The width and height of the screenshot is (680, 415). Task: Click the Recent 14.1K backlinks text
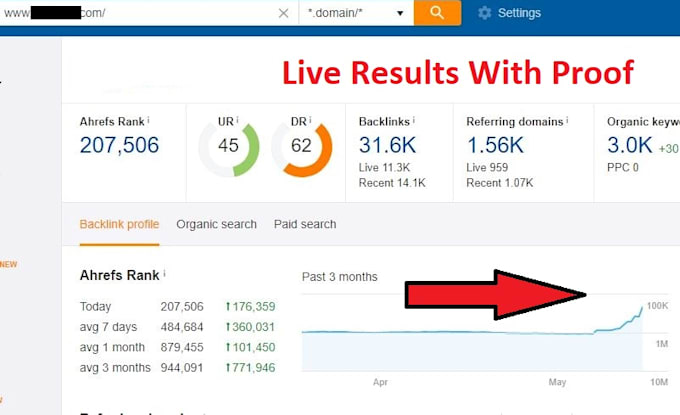click(392, 183)
